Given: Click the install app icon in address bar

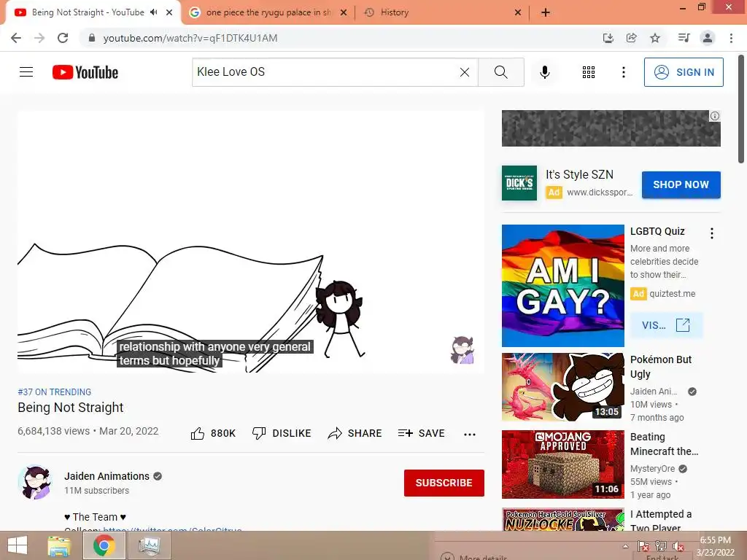Looking at the screenshot, I should 608,38.
